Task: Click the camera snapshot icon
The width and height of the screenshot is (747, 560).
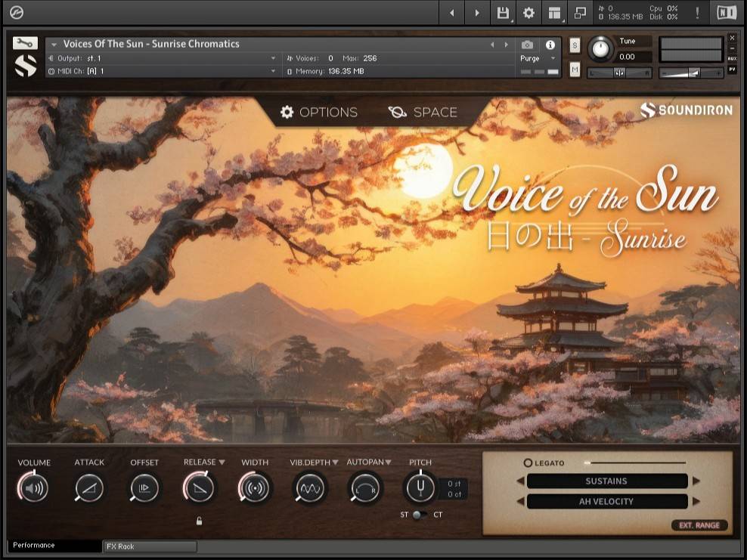Action: tap(527, 45)
